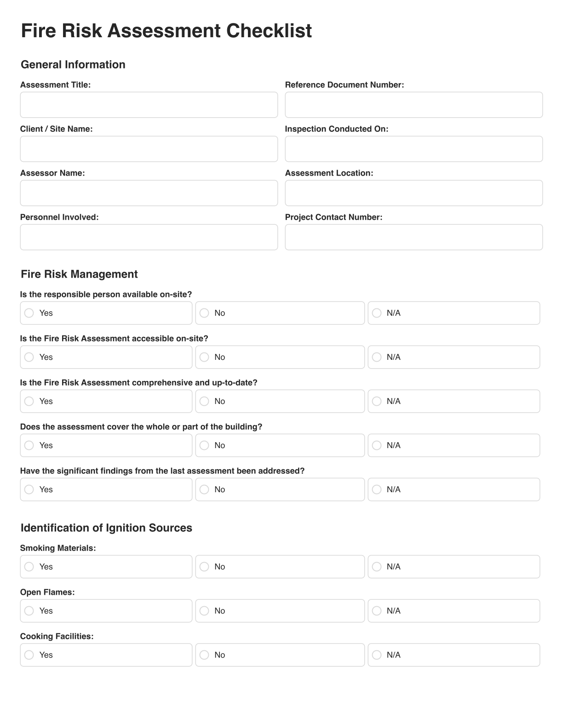
Task: Click the Assessor Name text box
Action: (x=149, y=193)
